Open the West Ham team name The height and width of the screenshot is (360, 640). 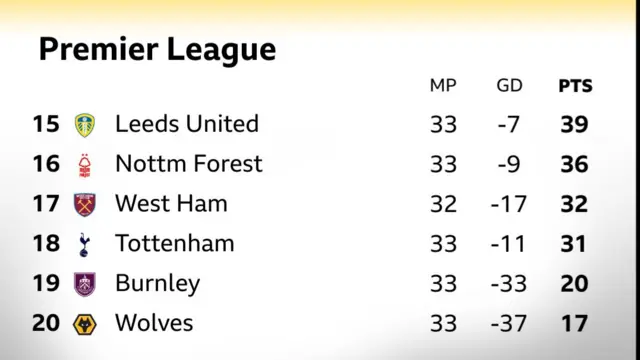coord(171,203)
